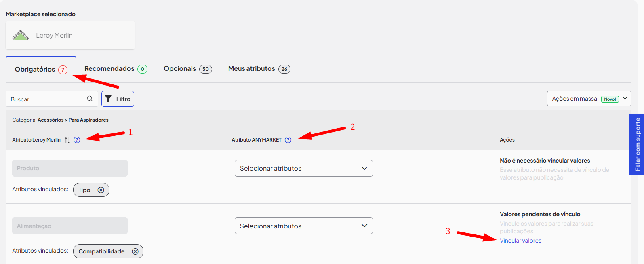Open the Falar com suporte side button
The height and width of the screenshot is (264, 644).
tap(637, 144)
